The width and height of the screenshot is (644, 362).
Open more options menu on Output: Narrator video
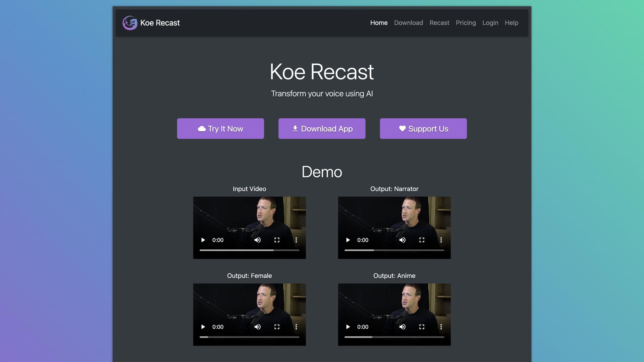tap(441, 240)
